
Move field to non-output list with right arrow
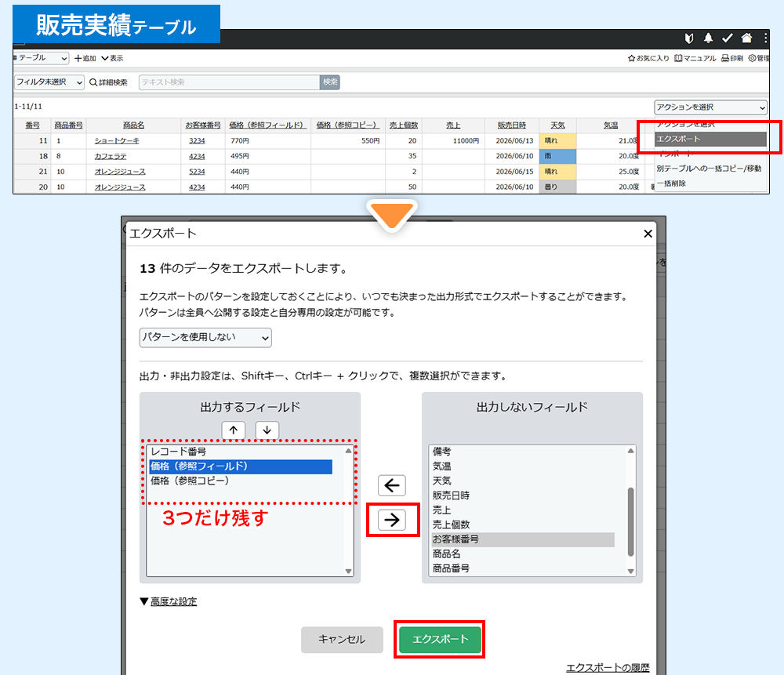pyautogui.click(x=392, y=520)
